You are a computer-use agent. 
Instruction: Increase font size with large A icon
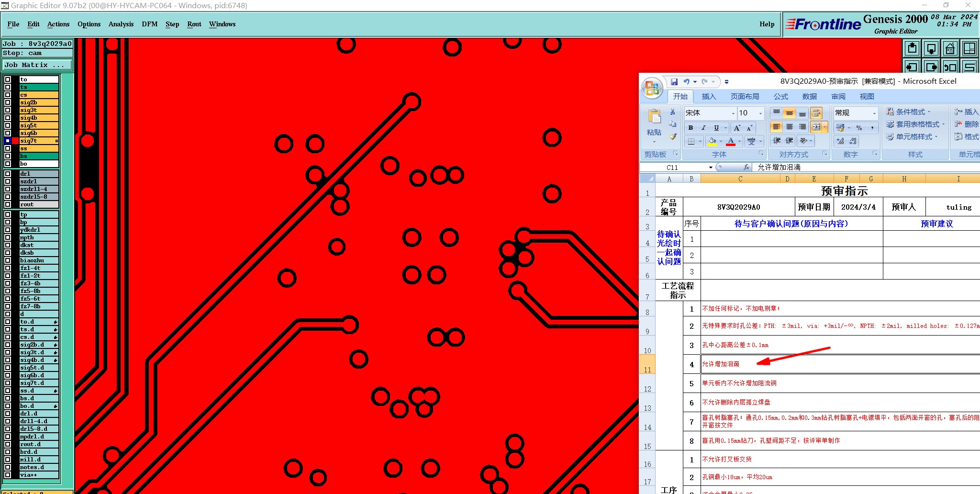point(737,128)
